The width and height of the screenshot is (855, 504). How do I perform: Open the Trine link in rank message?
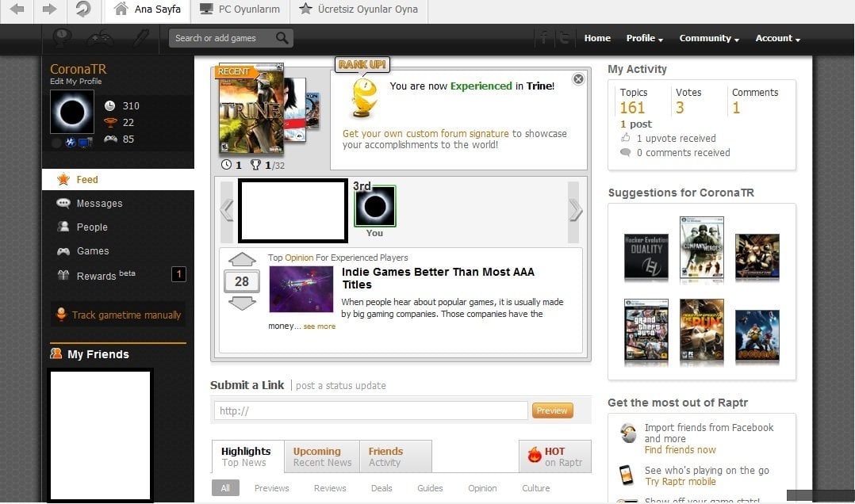coord(539,86)
